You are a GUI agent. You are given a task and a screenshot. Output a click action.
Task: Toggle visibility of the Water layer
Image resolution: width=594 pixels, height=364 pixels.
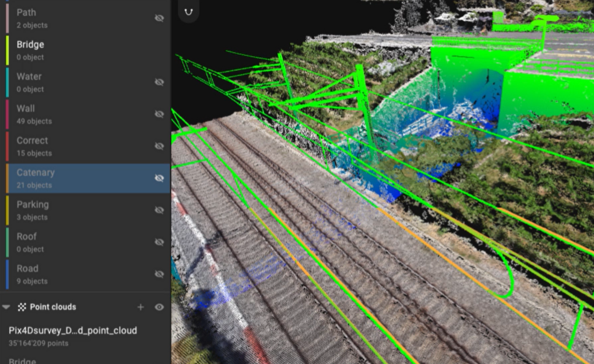159,82
